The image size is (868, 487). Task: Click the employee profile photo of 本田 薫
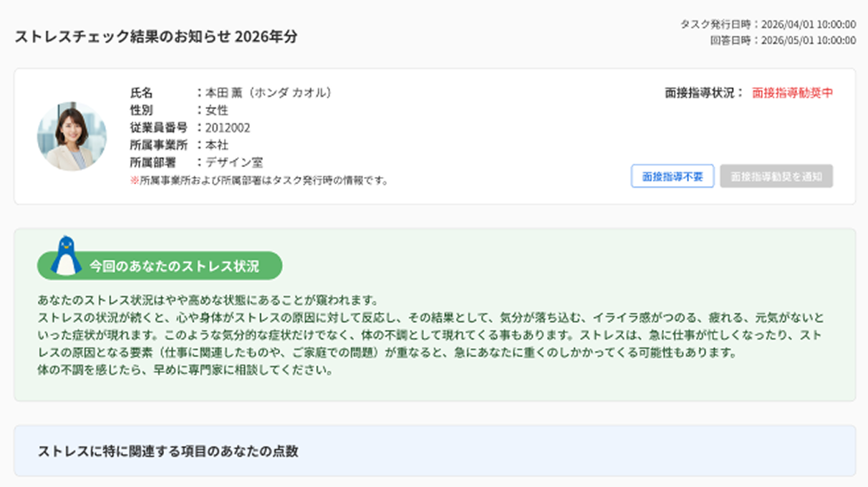72,136
